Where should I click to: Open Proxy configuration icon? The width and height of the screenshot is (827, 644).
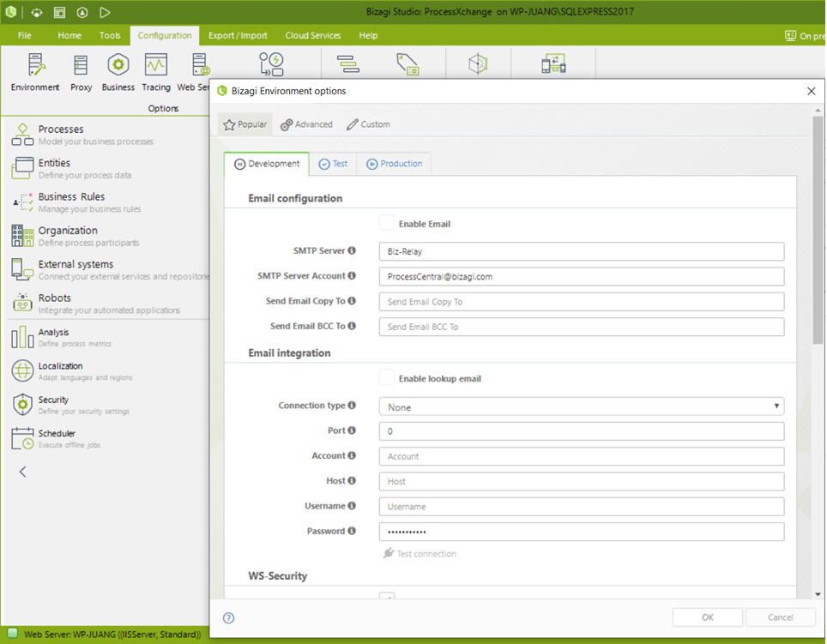[x=81, y=72]
